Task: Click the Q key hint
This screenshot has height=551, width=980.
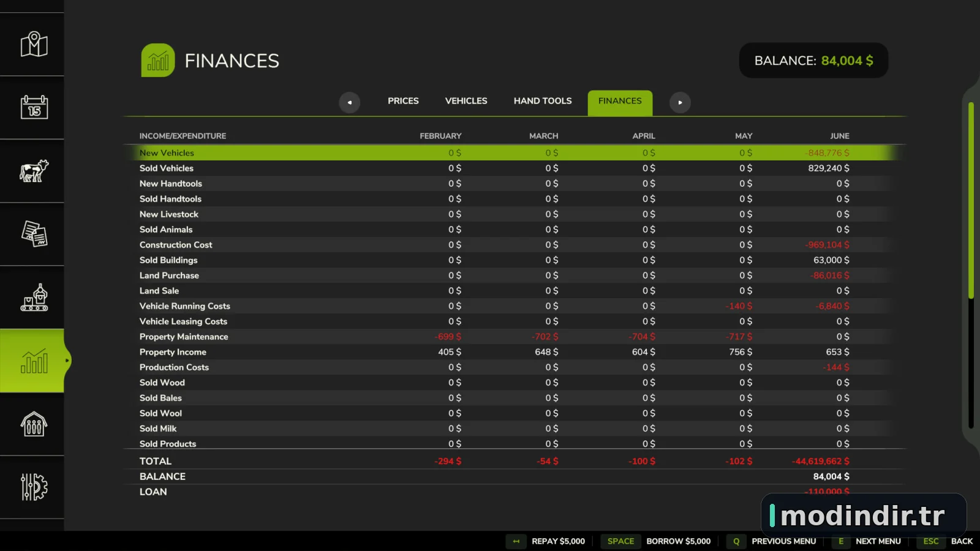Action: tap(736, 541)
